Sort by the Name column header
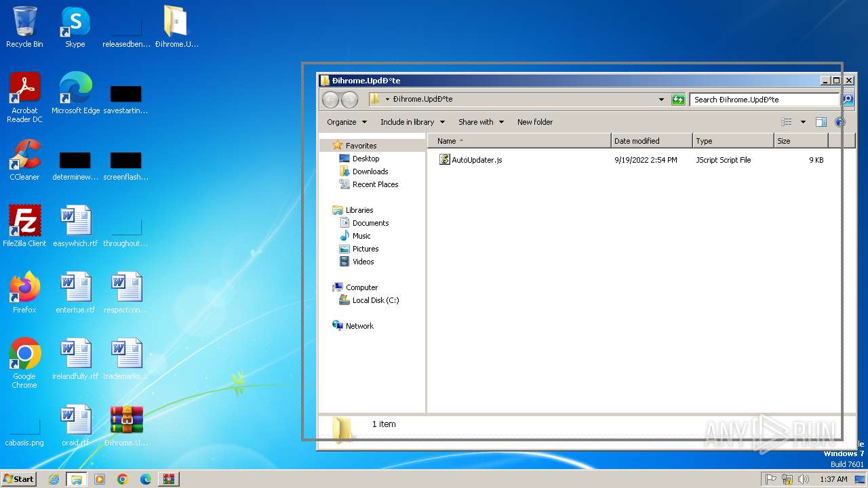Viewport: 868px width, 488px height. 519,141
